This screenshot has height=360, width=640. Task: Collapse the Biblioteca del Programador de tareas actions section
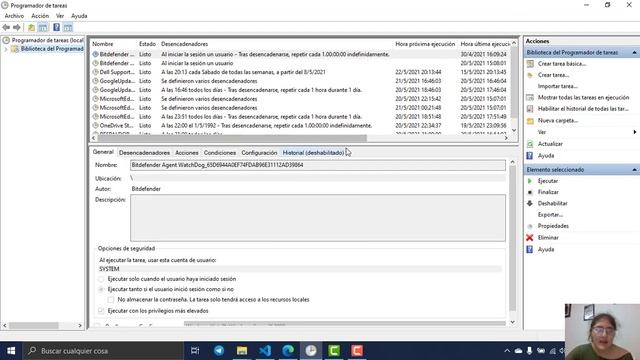[x=634, y=53]
